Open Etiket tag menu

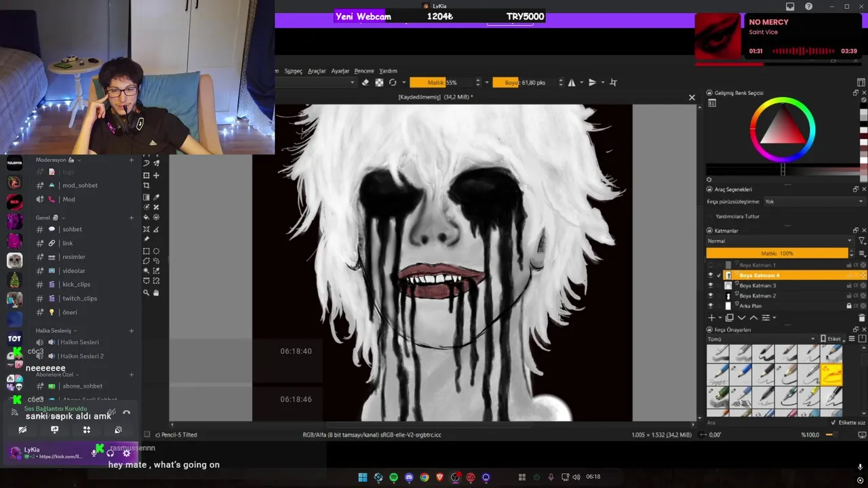(x=833, y=339)
